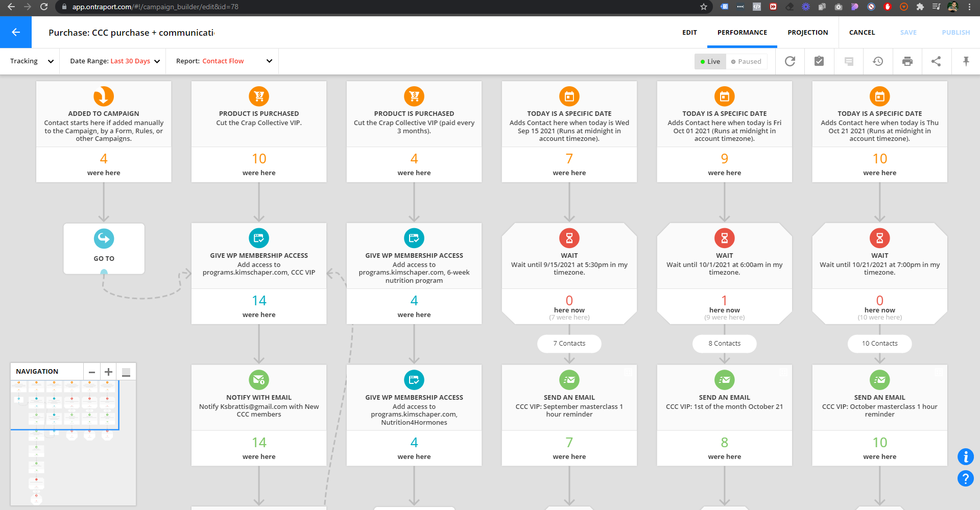The width and height of the screenshot is (980, 510).
Task: Open the browser extensions puzzle icon
Action: [920, 7]
